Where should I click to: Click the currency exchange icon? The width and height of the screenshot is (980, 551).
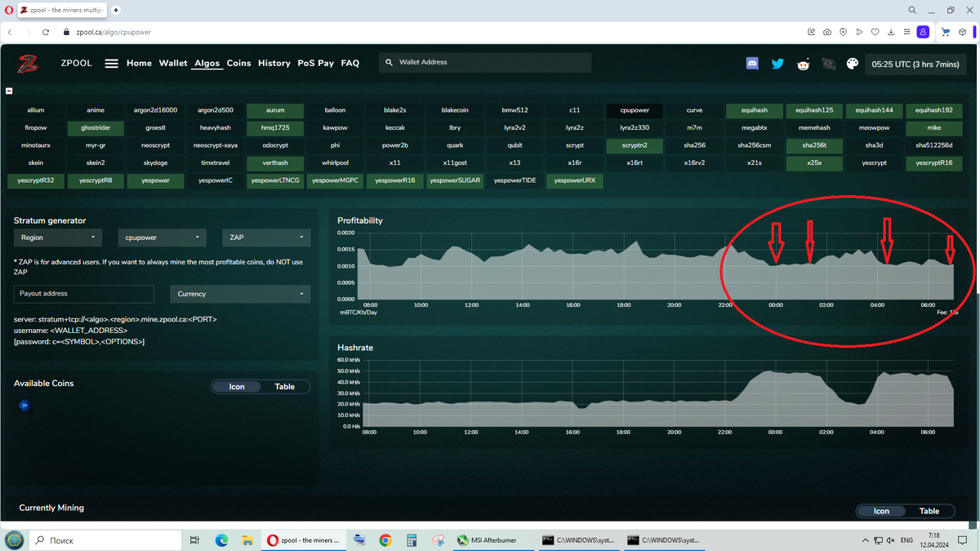pyautogui.click(x=828, y=64)
